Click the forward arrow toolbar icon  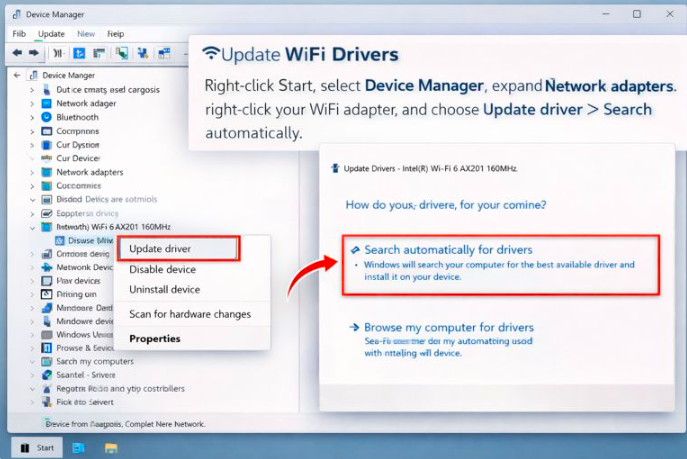pos(33,53)
